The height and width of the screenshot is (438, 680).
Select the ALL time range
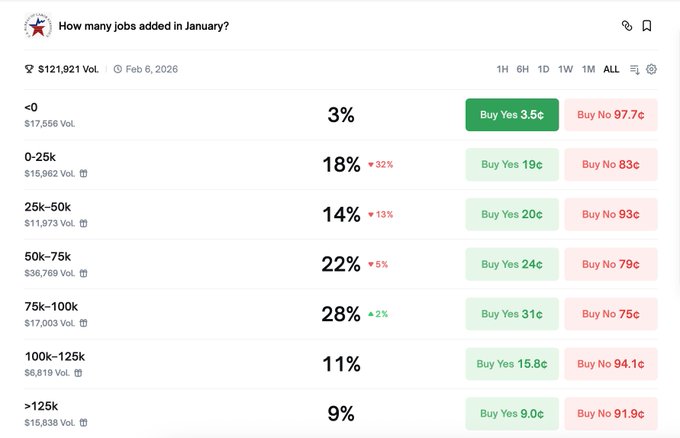[x=611, y=69]
